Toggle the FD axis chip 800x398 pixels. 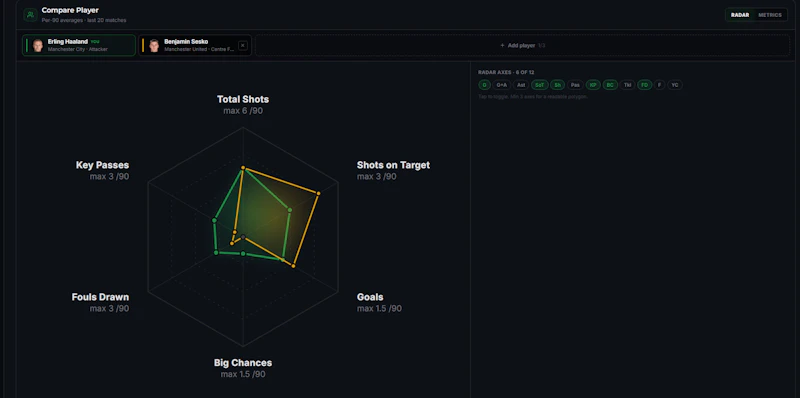point(644,85)
